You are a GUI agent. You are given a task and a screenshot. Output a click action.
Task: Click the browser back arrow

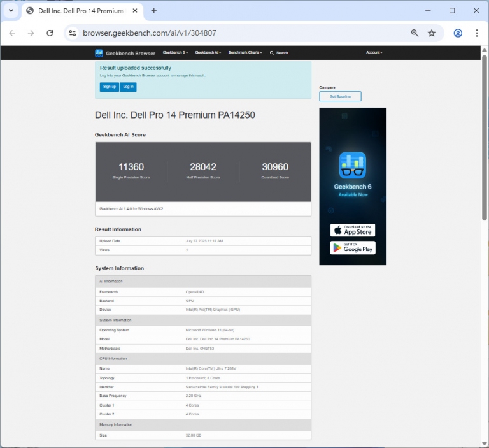point(12,33)
